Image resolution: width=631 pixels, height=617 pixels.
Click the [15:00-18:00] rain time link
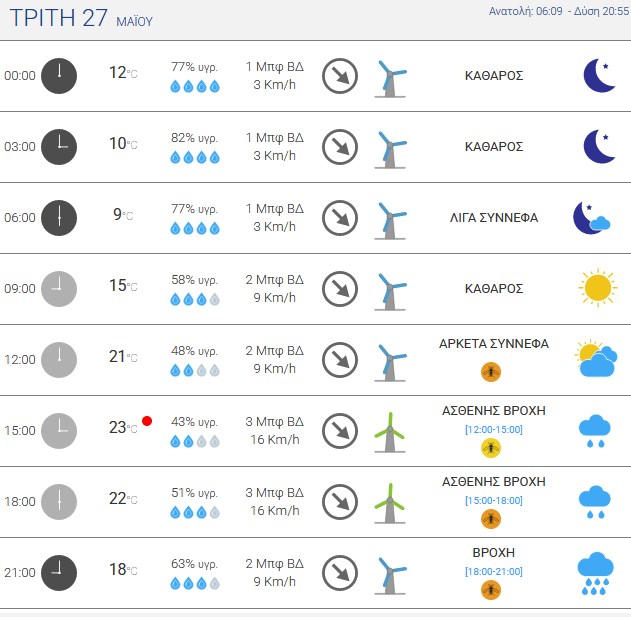pyautogui.click(x=494, y=500)
